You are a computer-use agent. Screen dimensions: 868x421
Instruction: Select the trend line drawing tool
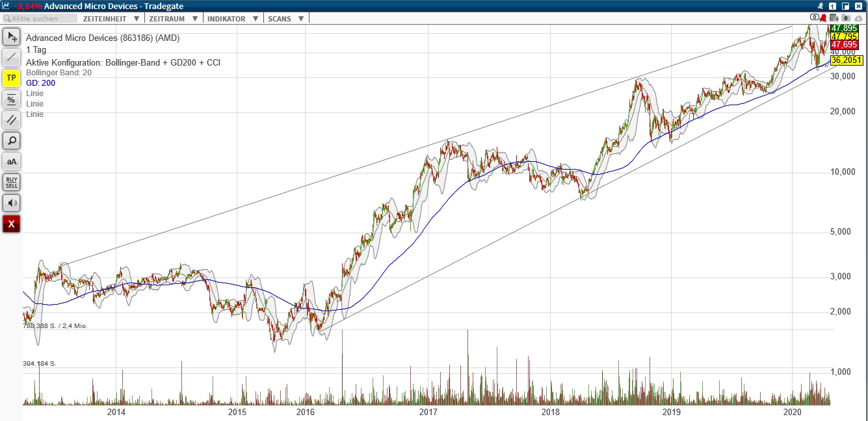[x=12, y=58]
